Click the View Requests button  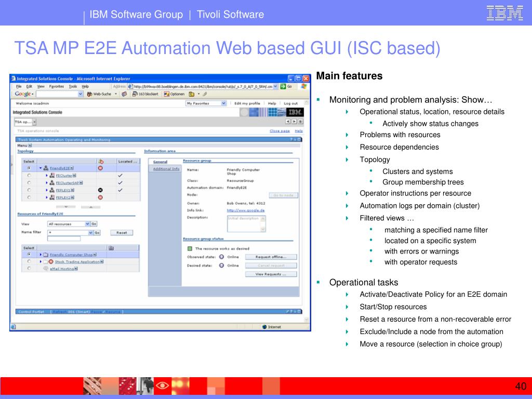tap(271, 274)
